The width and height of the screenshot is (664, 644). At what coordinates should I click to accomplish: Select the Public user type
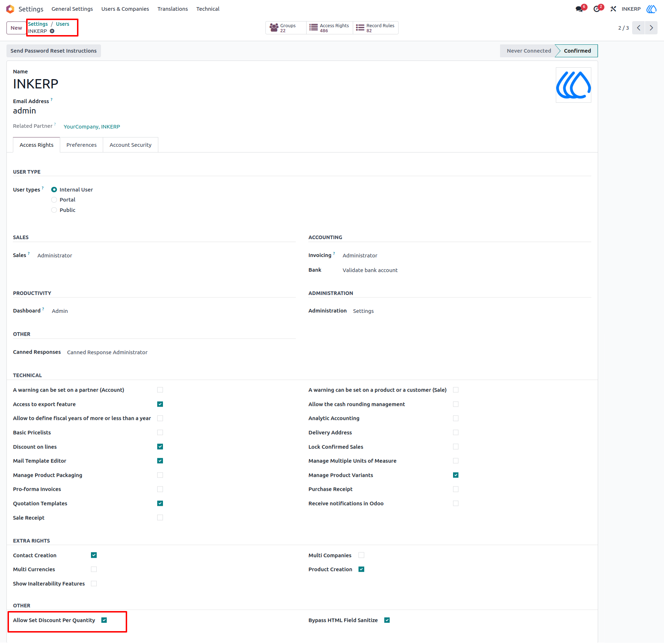(x=54, y=210)
